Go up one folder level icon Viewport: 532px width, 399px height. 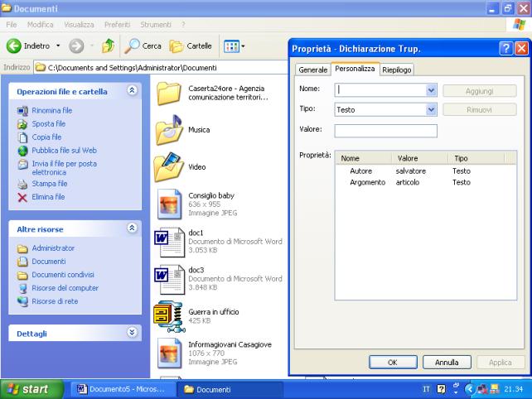(109, 46)
